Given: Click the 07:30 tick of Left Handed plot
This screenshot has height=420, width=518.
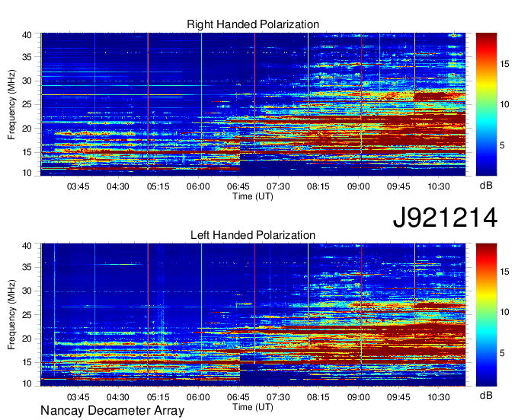Looking at the screenshot, I should [x=278, y=397].
